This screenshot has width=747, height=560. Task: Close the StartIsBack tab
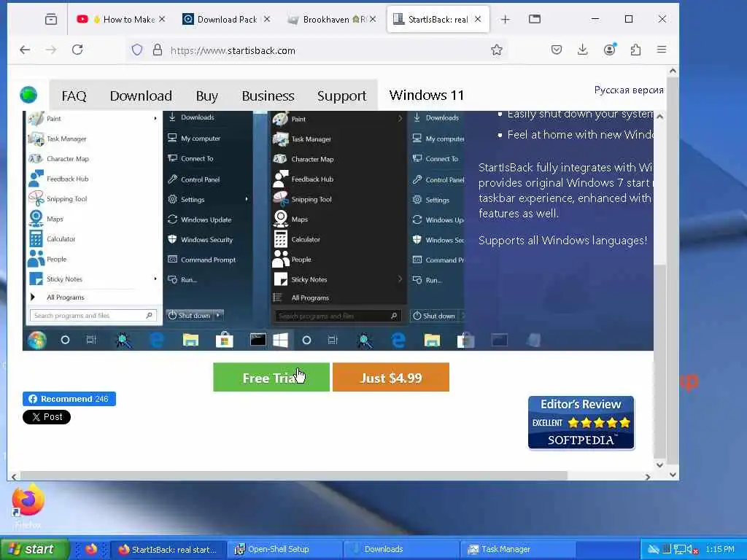[478, 19]
